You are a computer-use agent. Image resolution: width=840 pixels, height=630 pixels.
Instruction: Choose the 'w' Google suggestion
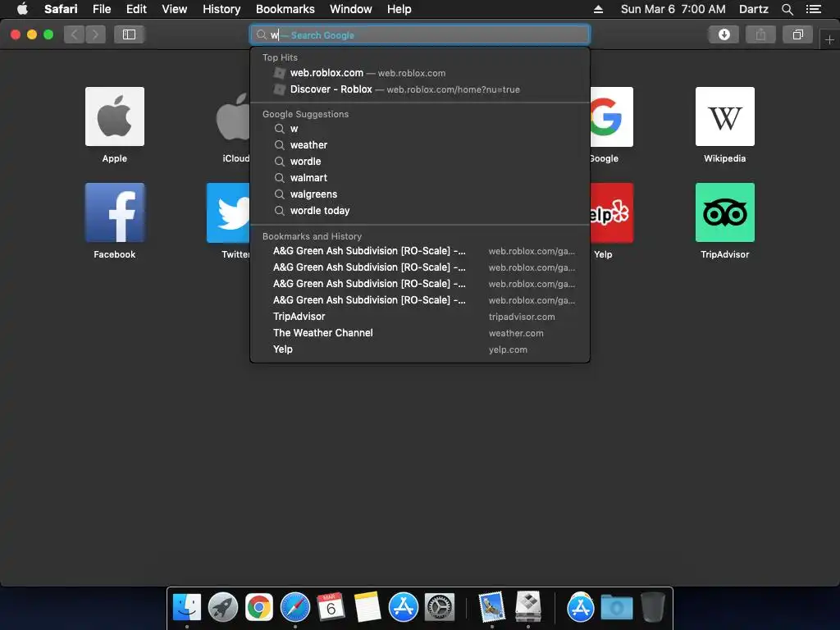(x=420, y=129)
